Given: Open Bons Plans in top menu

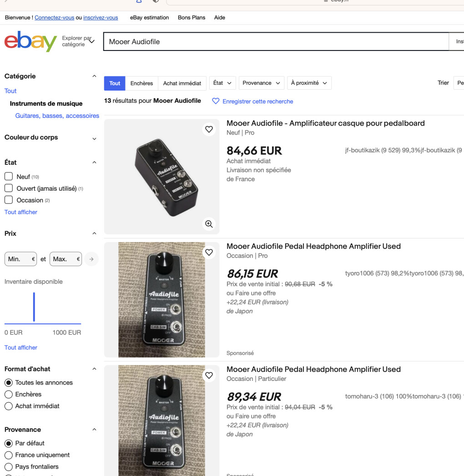Looking at the screenshot, I should pos(192,18).
